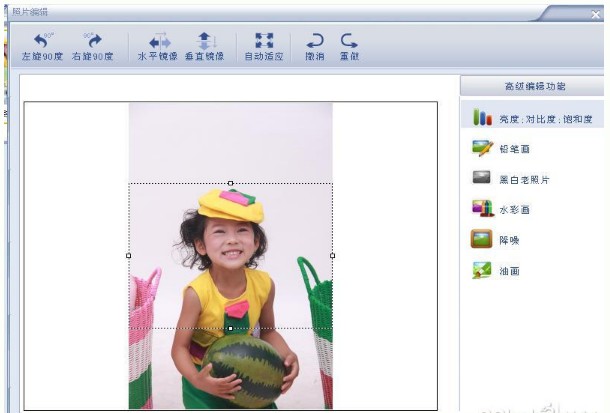Apply vertical mirror (垂直镜像)
This screenshot has width=610, height=413.
(205, 42)
